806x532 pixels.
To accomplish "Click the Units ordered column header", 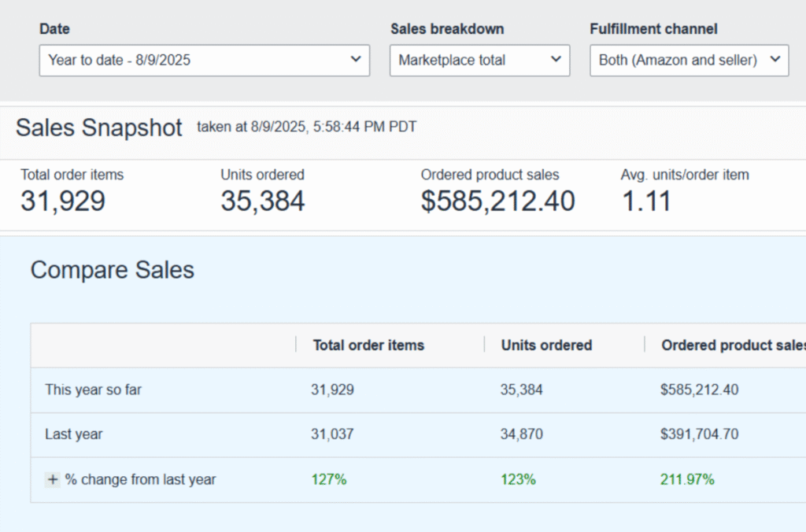I will point(546,345).
